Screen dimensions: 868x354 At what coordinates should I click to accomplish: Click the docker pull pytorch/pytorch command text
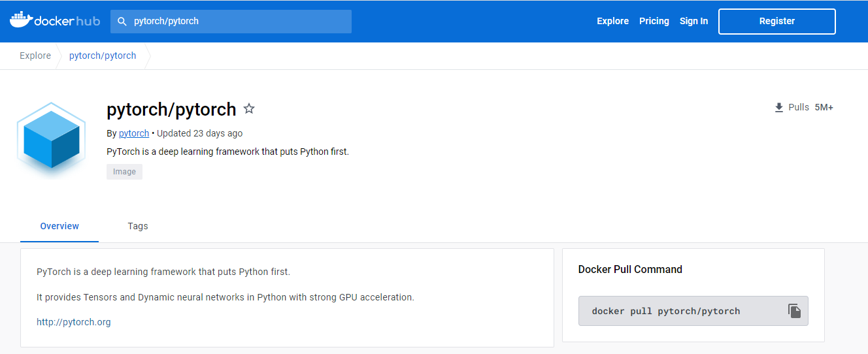coord(666,311)
